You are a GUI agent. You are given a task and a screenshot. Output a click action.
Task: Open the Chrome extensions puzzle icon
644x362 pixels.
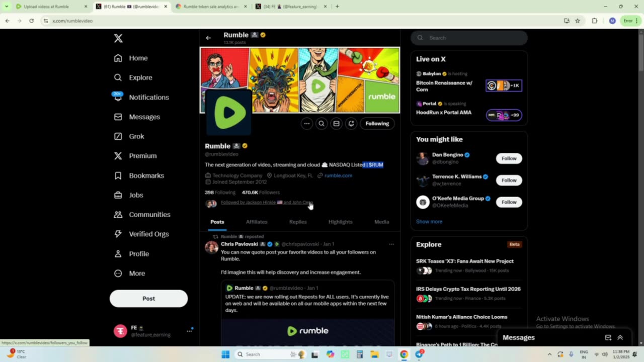tap(595, 21)
